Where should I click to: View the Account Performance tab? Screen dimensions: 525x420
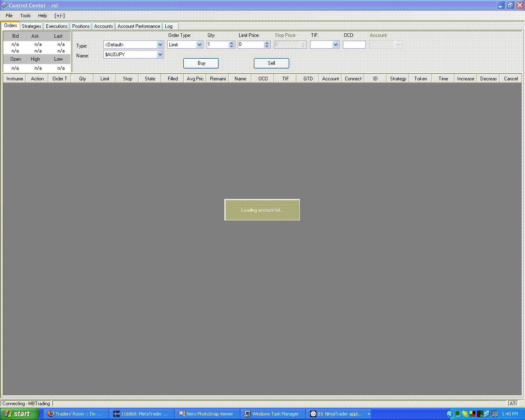click(139, 26)
